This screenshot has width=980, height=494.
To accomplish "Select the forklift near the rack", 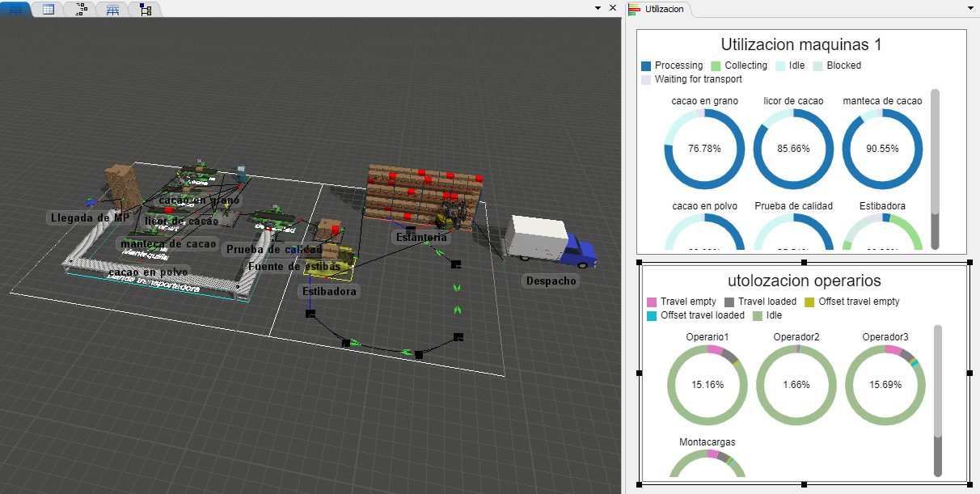I will click(x=450, y=217).
